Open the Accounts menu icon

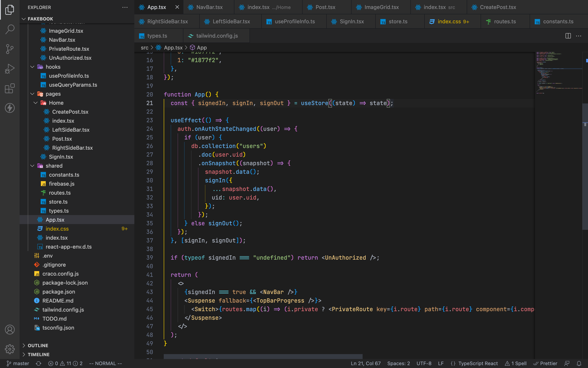click(10, 330)
